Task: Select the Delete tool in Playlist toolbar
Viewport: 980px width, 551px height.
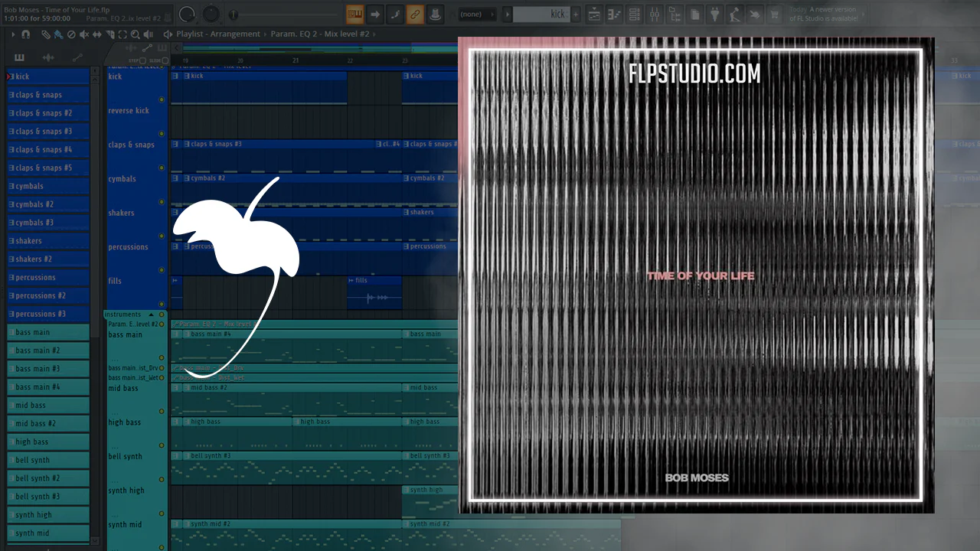Action: click(71, 34)
